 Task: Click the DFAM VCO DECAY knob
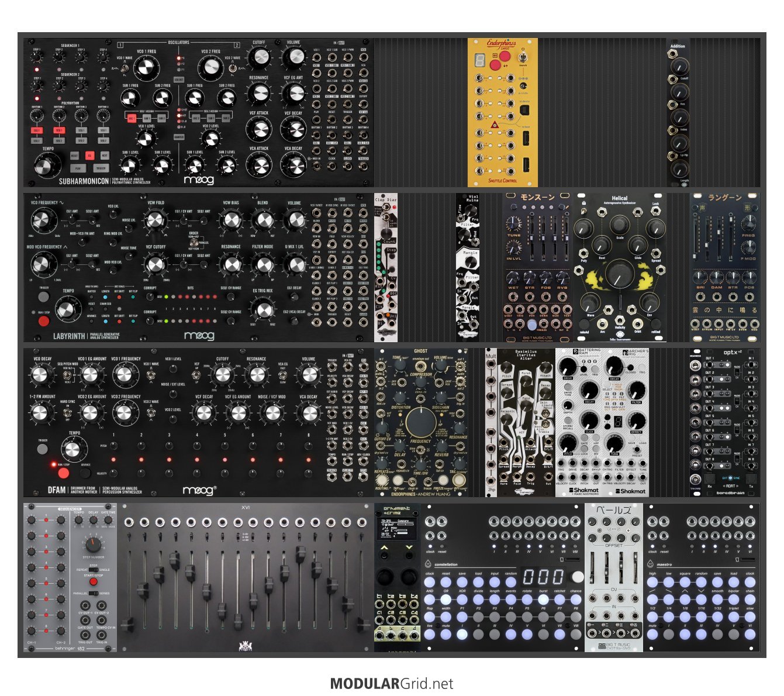click(40, 375)
